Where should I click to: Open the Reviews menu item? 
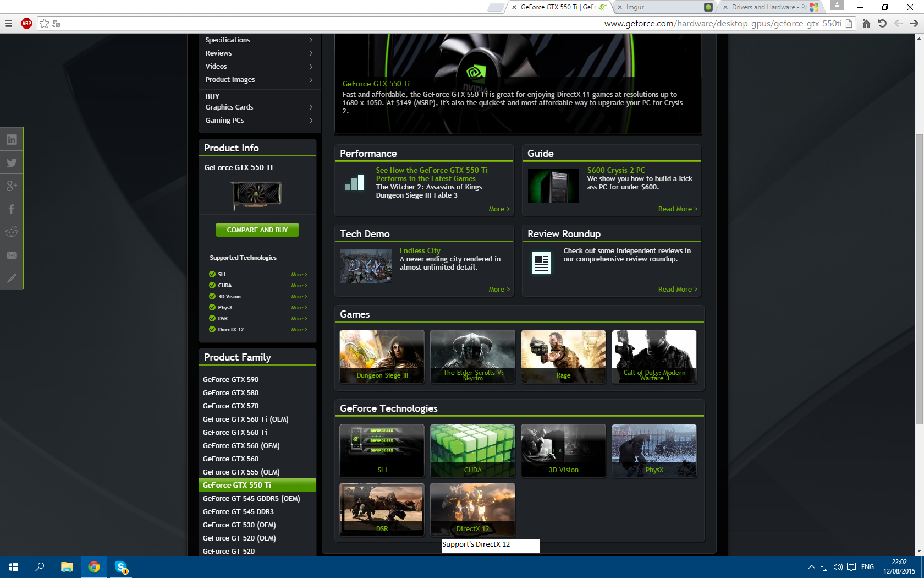pos(218,53)
